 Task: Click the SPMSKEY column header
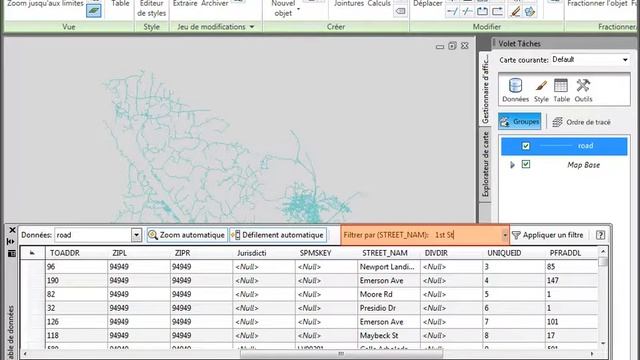(x=326, y=253)
